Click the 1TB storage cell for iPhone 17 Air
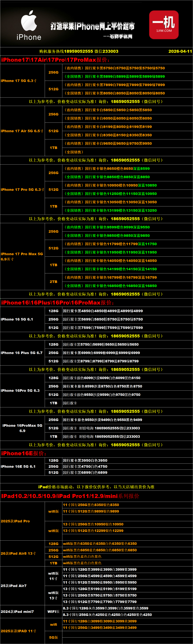The image size is (193, 644). (x=53, y=148)
